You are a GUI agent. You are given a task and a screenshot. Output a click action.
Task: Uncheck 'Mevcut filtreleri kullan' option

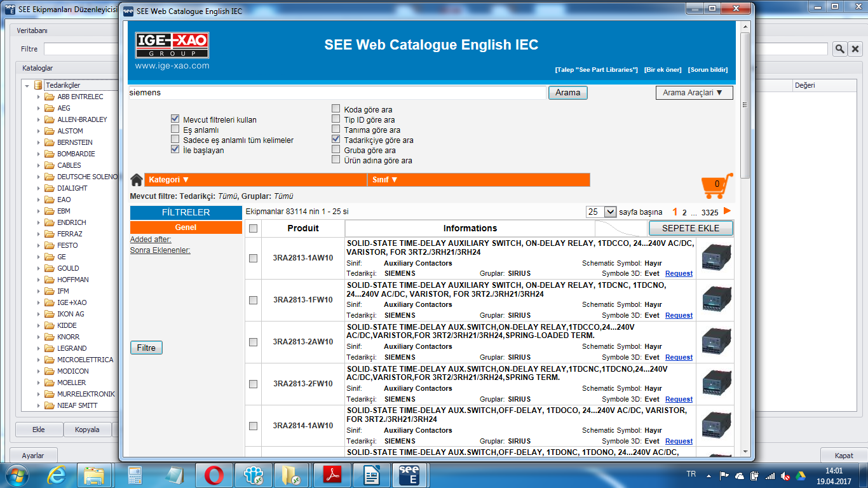pyautogui.click(x=175, y=119)
